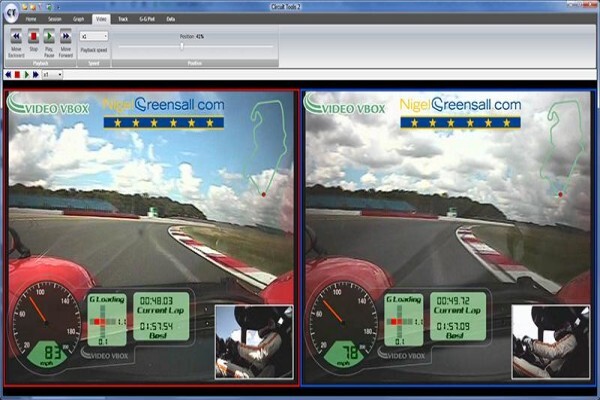Screen dimensions: 600x400
Task: Click the right video's G Loading display
Action: pos(404,320)
